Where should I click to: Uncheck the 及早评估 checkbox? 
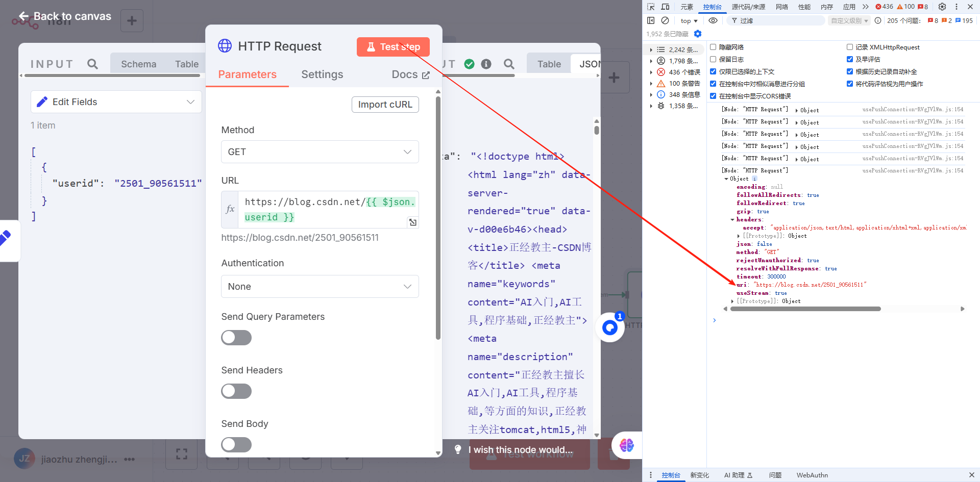pos(850,59)
